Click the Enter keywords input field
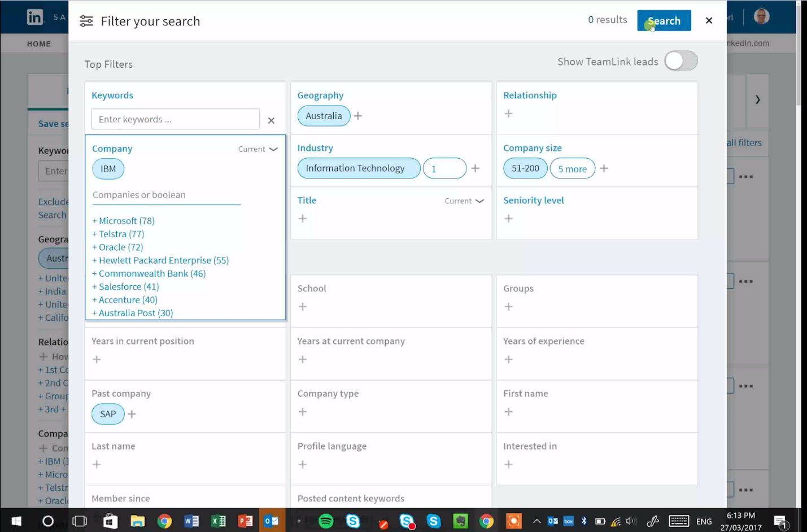Viewport: 807px width, 532px height. click(175, 119)
